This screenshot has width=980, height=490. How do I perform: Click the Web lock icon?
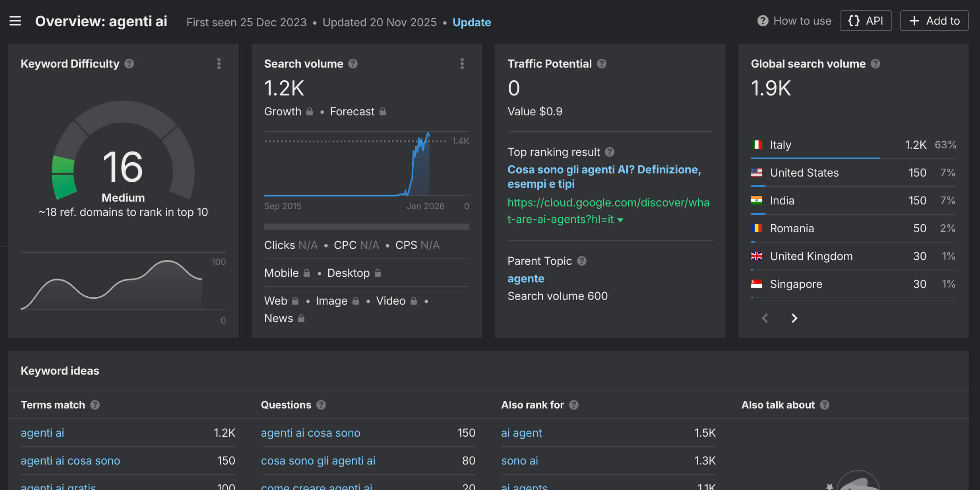[x=295, y=301]
